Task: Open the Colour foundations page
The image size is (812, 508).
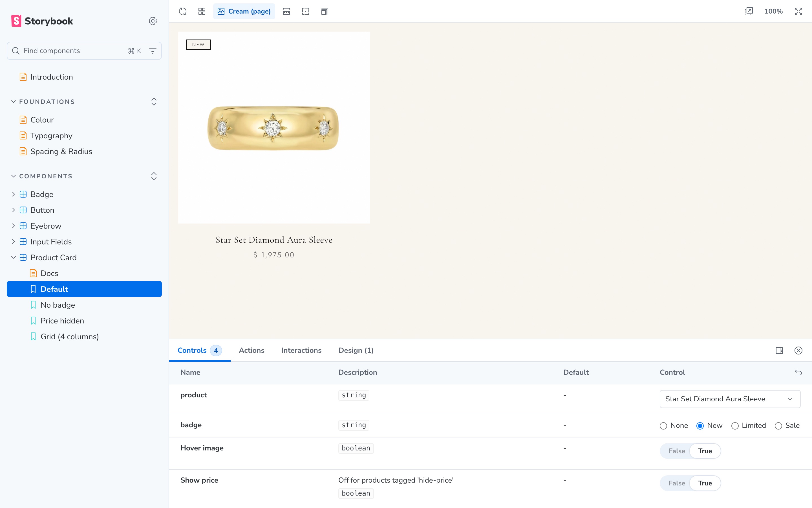Action: coord(42,120)
